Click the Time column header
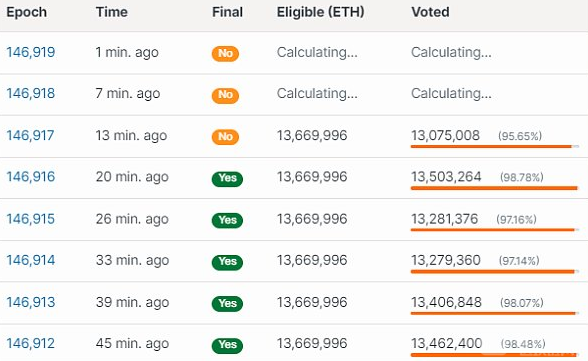588x361 pixels. pos(112,12)
